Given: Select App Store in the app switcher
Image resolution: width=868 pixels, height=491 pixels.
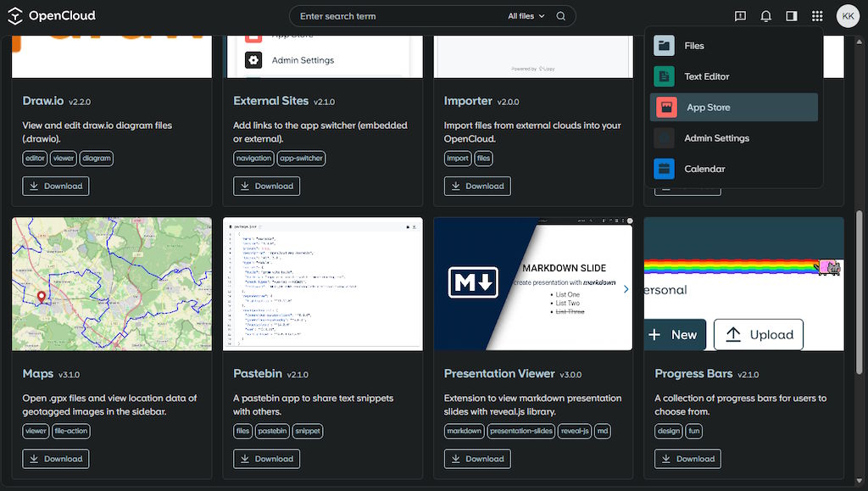Looking at the screenshot, I should click(x=733, y=108).
